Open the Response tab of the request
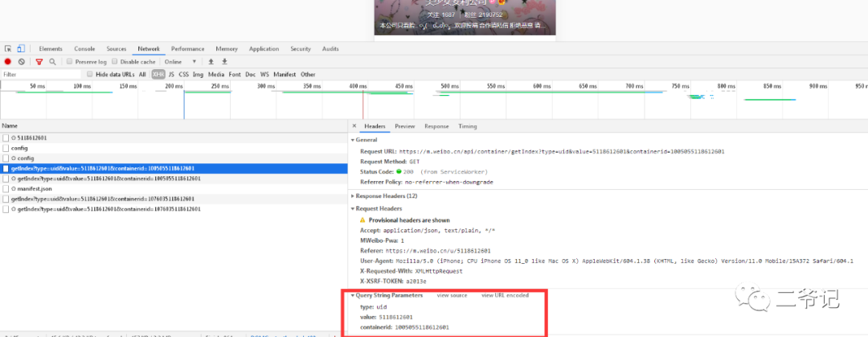Image resolution: width=868 pixels, height=337 pixels. point(436,126)
